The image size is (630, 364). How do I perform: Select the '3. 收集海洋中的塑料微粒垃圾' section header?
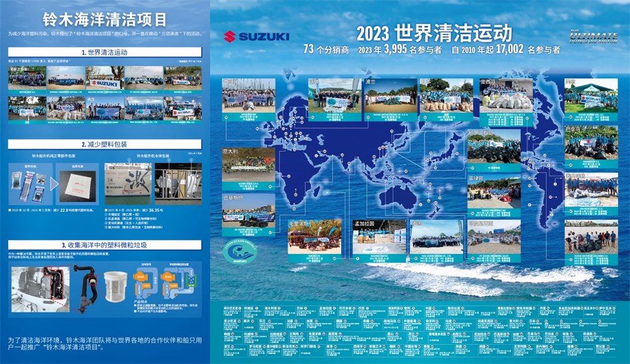click(x=105, y=245)
